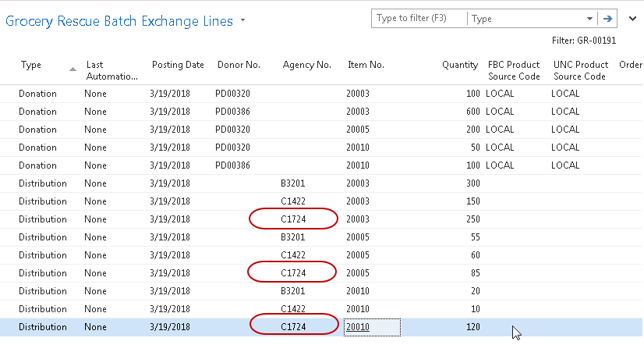
Task: Select first Donation row donor PD00320
Action: [232, 94]
